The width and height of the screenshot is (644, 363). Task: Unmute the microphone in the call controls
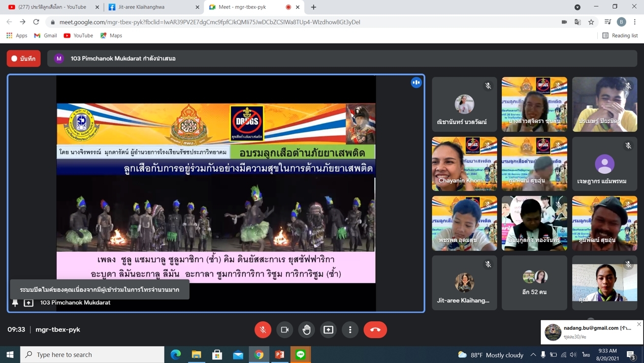[263, 329]
